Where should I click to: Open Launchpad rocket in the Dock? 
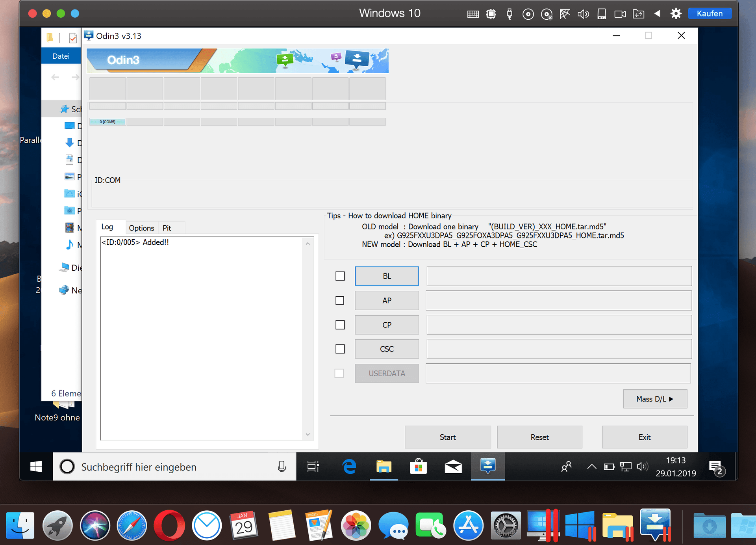(x=57, y=525)
